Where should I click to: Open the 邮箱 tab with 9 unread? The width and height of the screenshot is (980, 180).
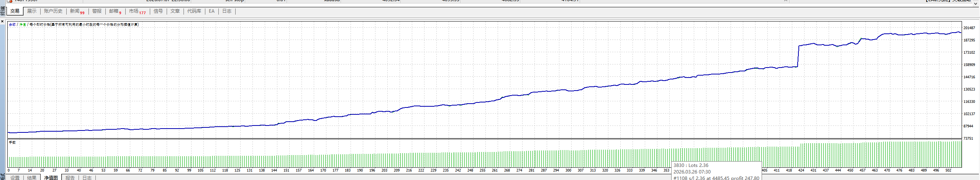(115, 12)
